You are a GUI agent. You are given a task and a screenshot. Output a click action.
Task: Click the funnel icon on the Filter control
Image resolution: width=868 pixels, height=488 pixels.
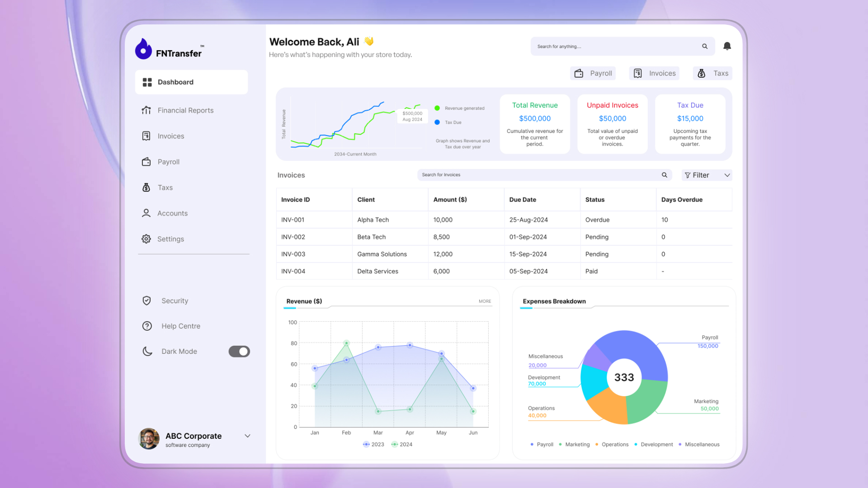point(688,175)
